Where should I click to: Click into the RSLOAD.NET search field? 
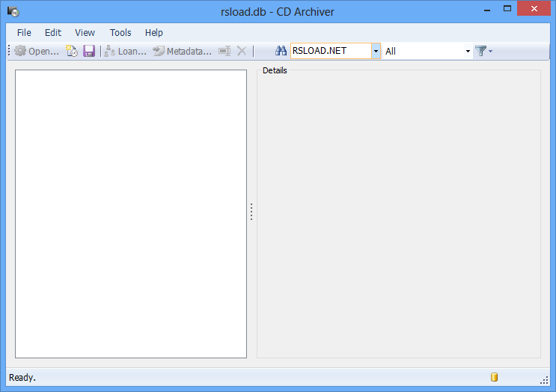click(x=332, y=51)
